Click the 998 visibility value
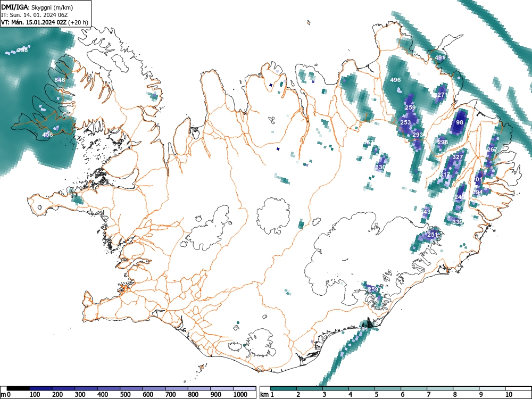 click(x=22, y=50)
